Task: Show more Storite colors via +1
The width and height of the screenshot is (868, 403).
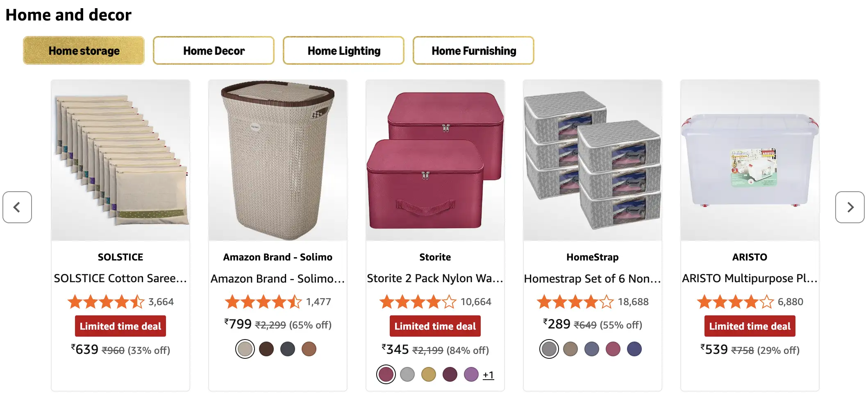Action: tap(488, 375)
